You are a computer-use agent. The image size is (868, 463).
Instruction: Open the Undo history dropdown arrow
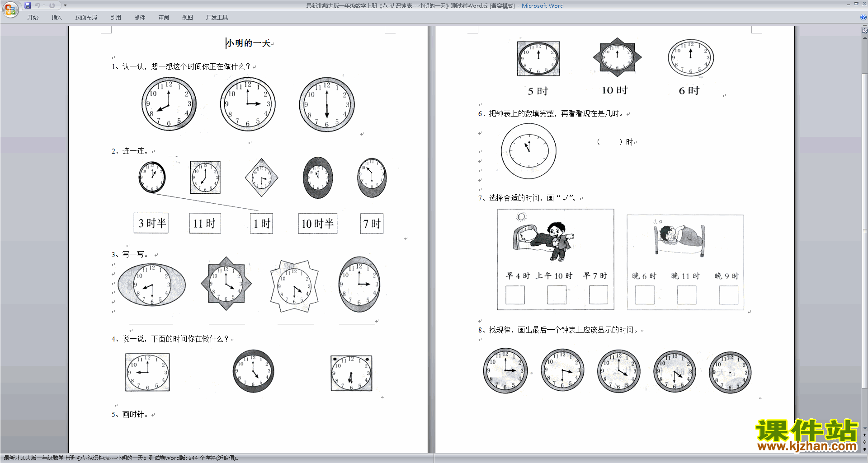coord(44,5)
